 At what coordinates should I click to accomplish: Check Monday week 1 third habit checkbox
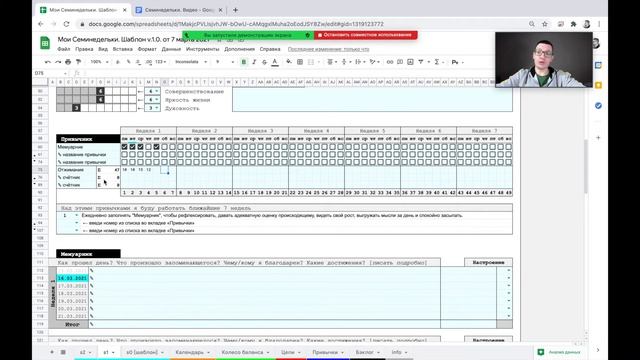click(124, 162)
